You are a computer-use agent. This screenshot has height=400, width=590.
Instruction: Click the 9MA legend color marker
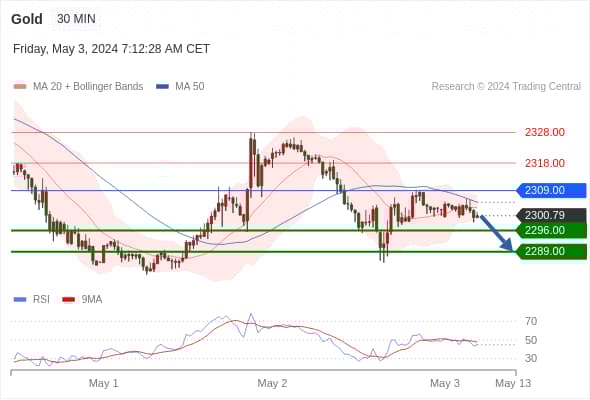(x=68, y=300)
